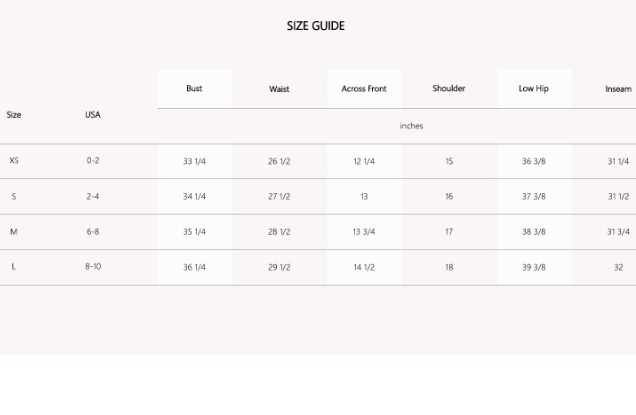Click the 18 shoulder measurement cell
The image size is (636, 415).
tap(449, 268)
